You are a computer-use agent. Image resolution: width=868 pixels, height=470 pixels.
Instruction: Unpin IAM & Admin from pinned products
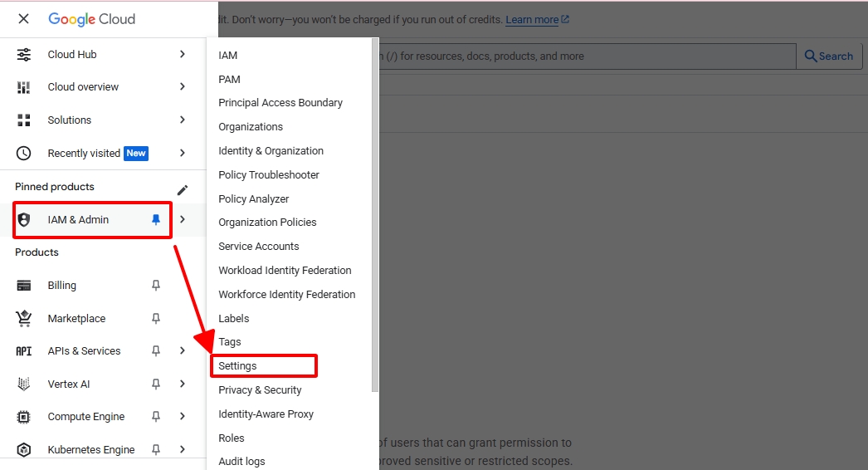coord(156,219)
